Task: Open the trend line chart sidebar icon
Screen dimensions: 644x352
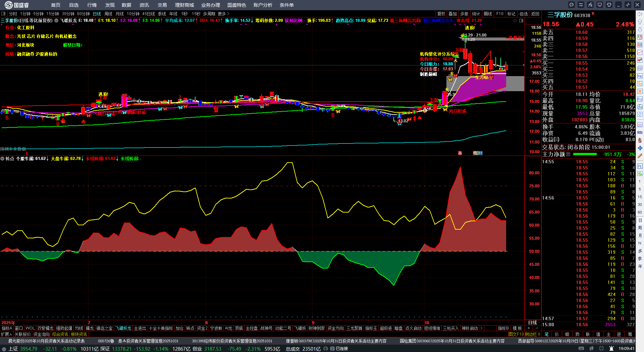Action: point(640,53)
